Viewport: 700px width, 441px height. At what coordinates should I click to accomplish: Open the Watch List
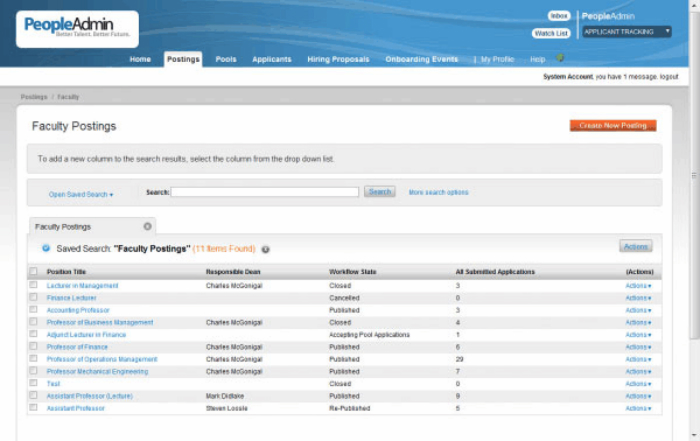[x=550, y=33]
